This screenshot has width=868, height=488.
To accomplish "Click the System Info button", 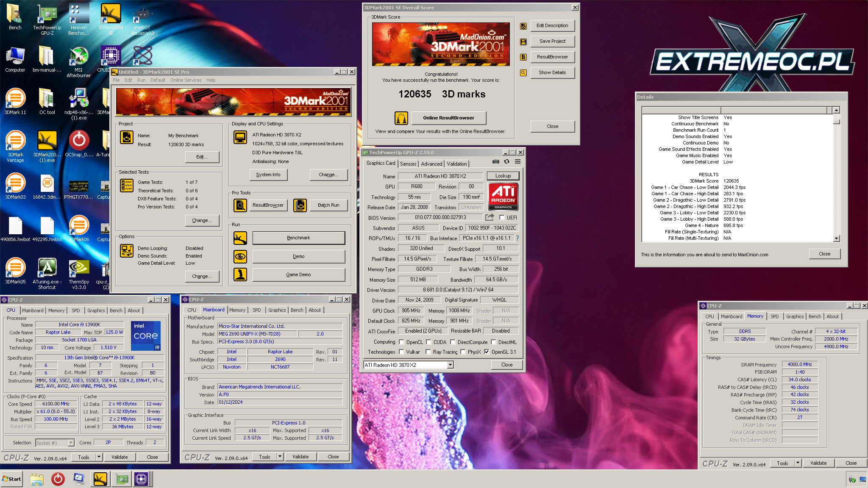I will click(268, 175).
